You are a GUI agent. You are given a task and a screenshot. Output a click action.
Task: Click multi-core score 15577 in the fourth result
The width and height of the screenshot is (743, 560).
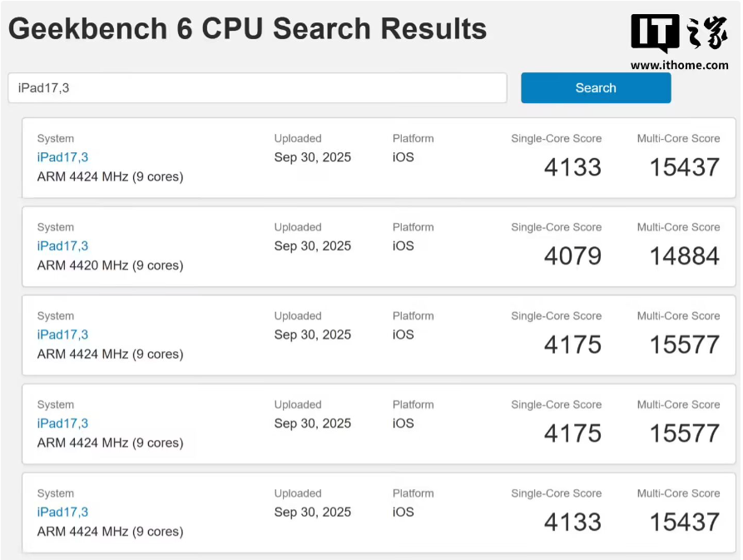tap(684, 434)
